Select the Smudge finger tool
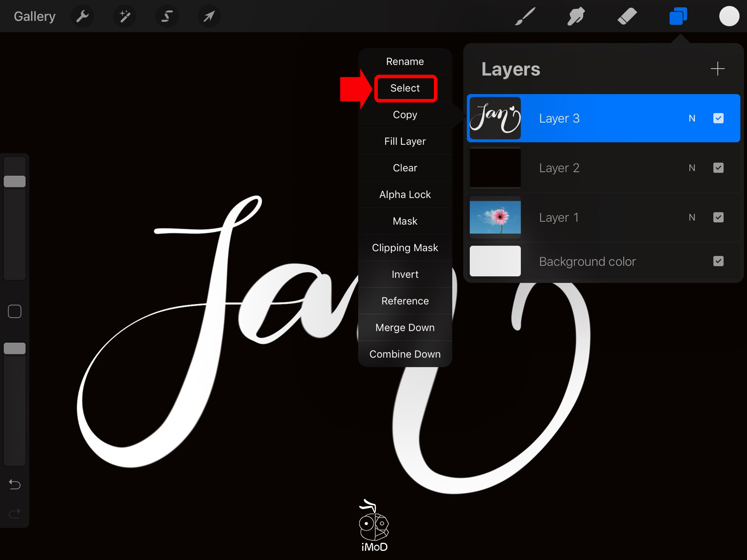The width and height of the screenshot is (747, 560). point(576,17)
